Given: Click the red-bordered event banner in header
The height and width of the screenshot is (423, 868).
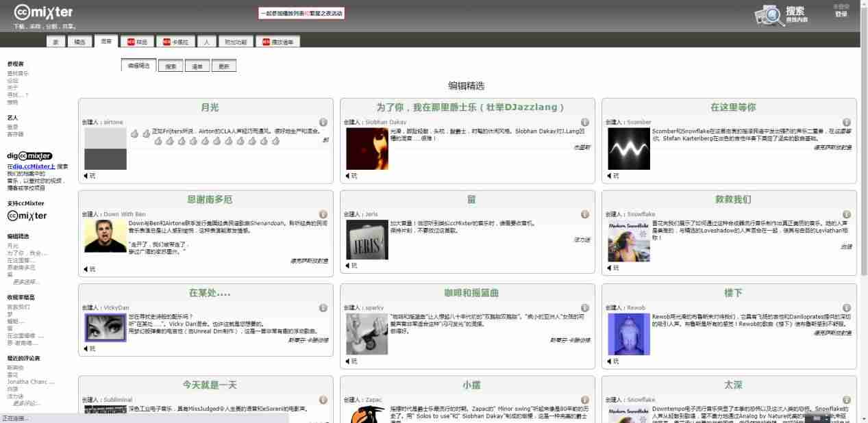Looking at the screenshot, I should pos(301,13).
